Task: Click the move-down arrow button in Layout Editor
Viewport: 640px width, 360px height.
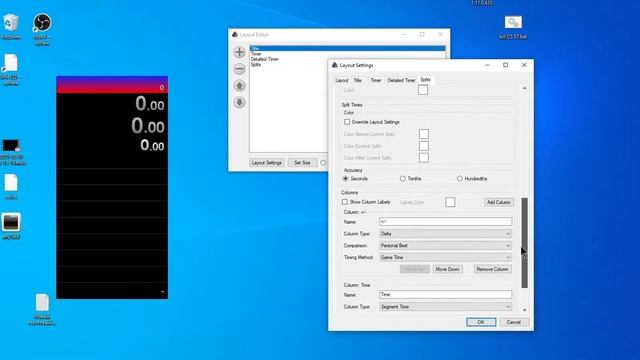Action: tap(240, 102)
